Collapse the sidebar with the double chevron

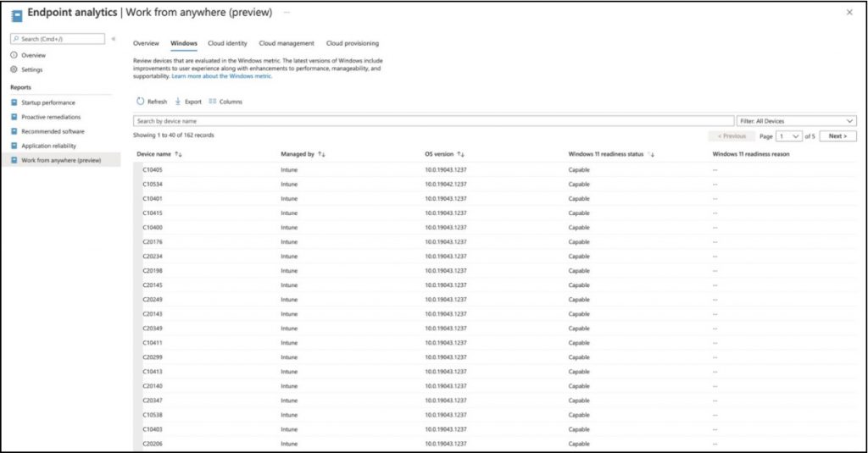point(114,39)
